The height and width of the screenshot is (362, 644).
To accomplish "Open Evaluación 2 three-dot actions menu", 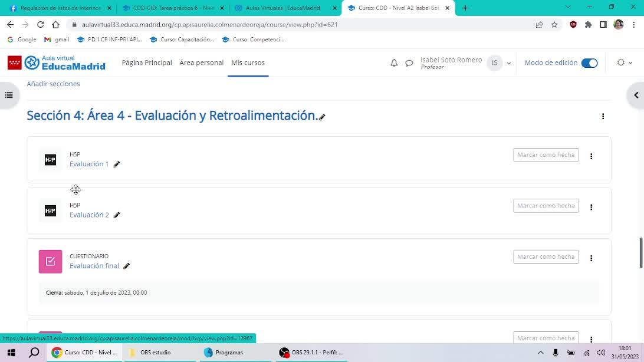I will point(591,208).
